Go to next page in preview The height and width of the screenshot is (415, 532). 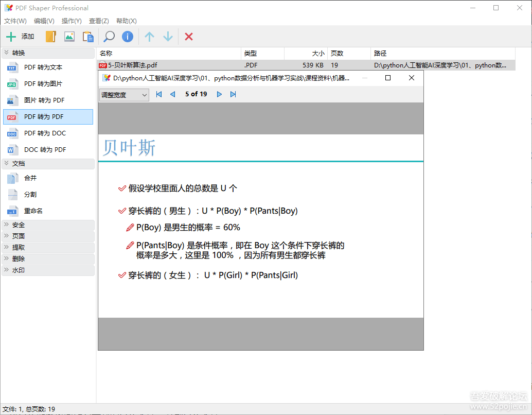coord(219,94)
